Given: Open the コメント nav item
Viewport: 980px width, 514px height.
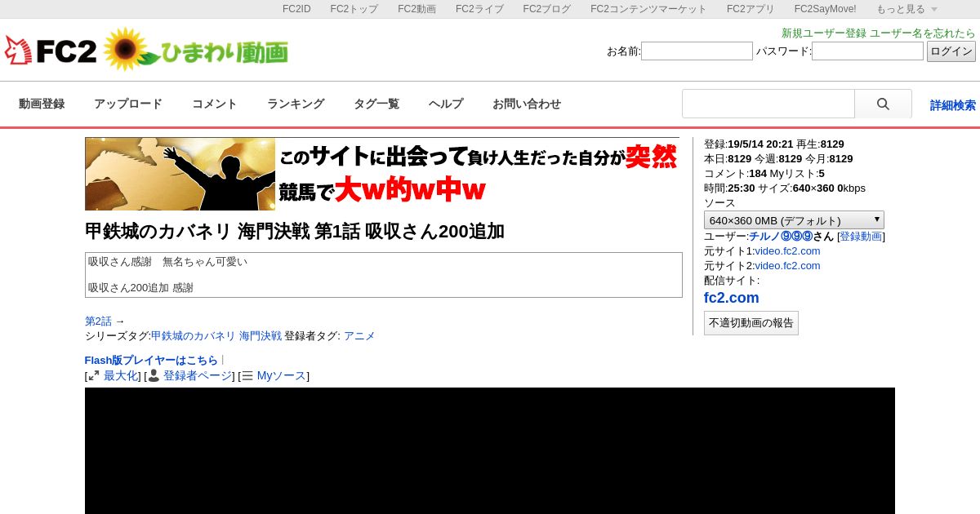Looking at the screenshot, I should click(x=215, y=104).
